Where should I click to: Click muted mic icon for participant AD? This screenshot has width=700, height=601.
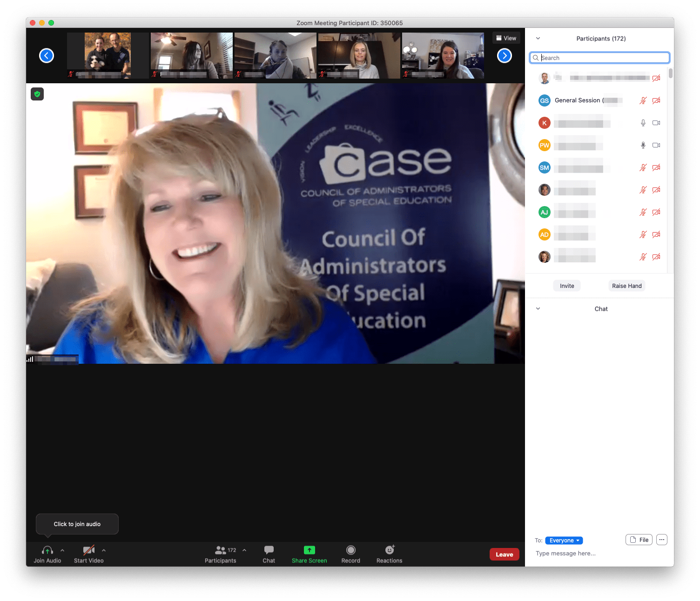(x=643, y=234)
